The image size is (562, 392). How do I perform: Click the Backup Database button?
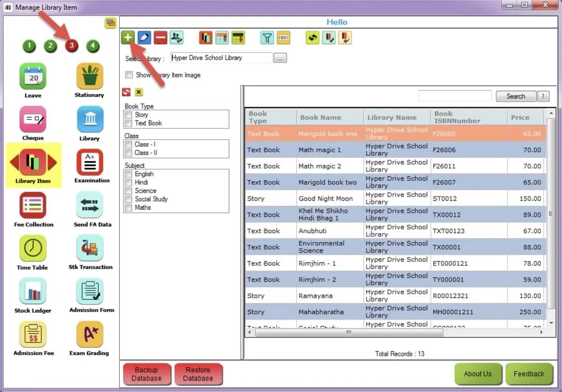pyautogui.click(x=147, y=374)
